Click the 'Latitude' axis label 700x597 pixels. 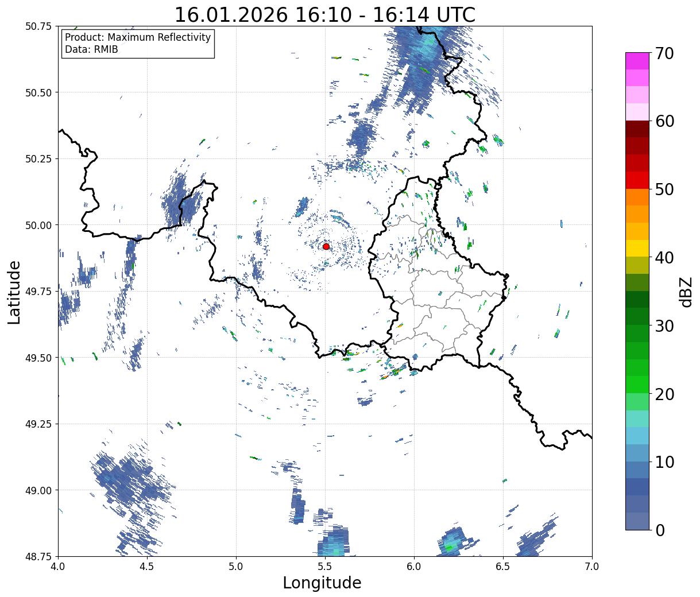click(14, 292)
